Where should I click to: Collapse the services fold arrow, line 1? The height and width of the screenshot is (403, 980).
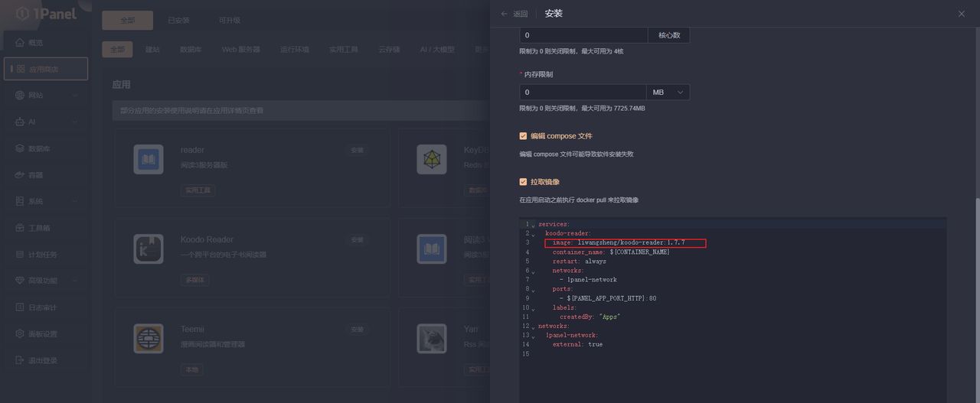coord(534,225)
